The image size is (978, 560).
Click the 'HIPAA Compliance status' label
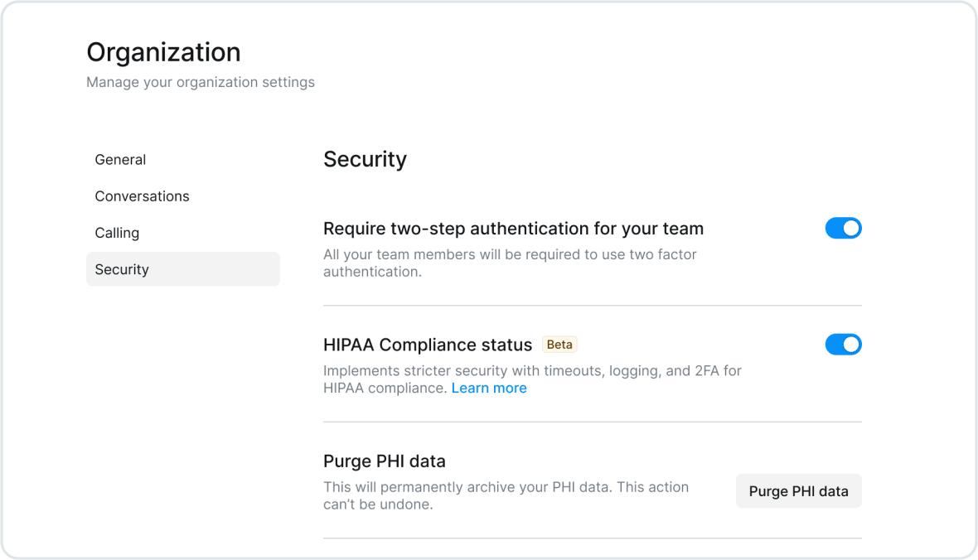click(x=428, y=345)
